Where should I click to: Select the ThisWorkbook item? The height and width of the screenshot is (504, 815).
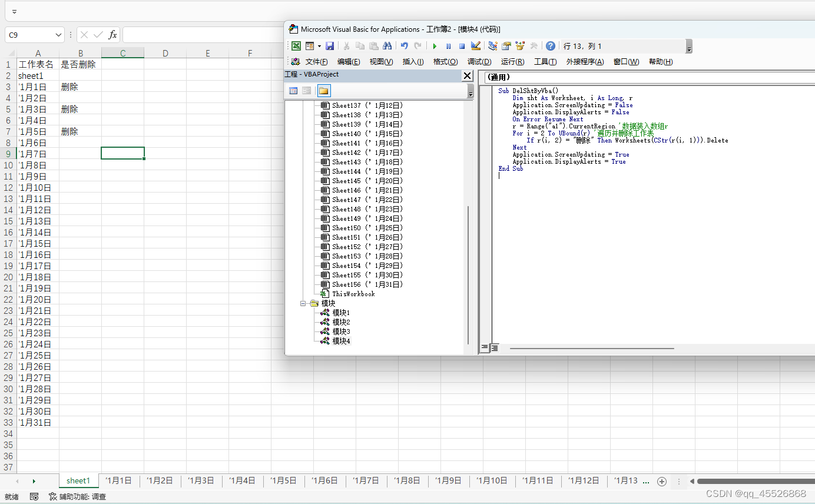tap(355, 293)
